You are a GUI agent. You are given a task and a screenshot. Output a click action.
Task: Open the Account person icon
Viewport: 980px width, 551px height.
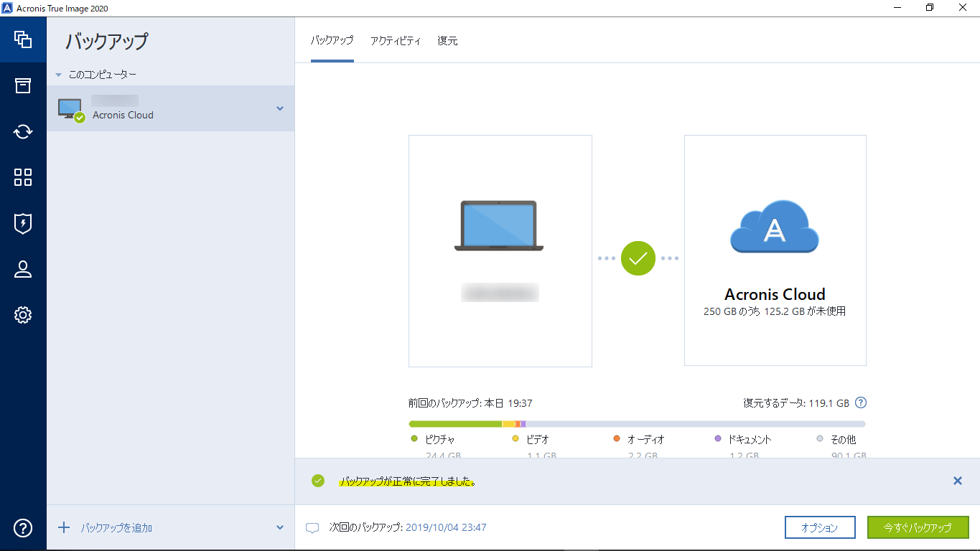23,269
